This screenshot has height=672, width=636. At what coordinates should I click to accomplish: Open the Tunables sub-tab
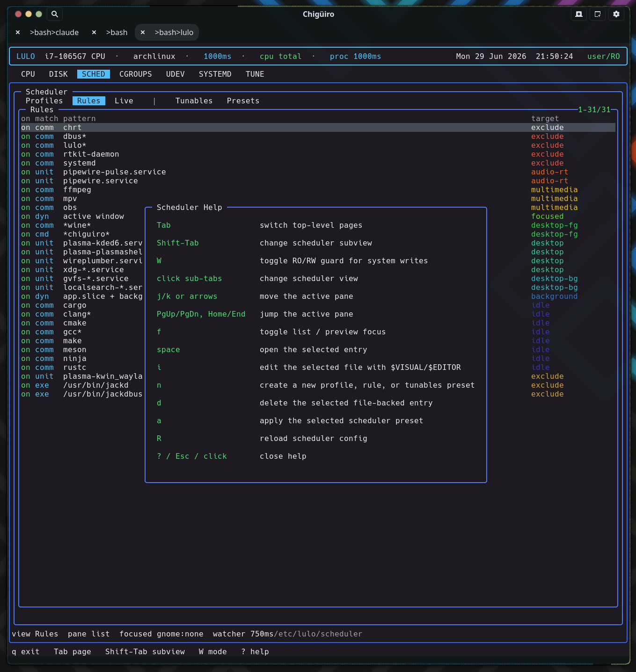pyautogui.click(x=194, y=101)
